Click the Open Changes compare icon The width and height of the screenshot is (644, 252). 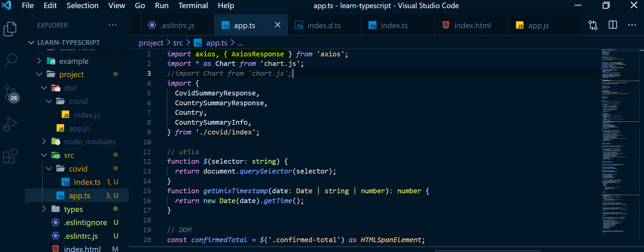coord(593,25)
